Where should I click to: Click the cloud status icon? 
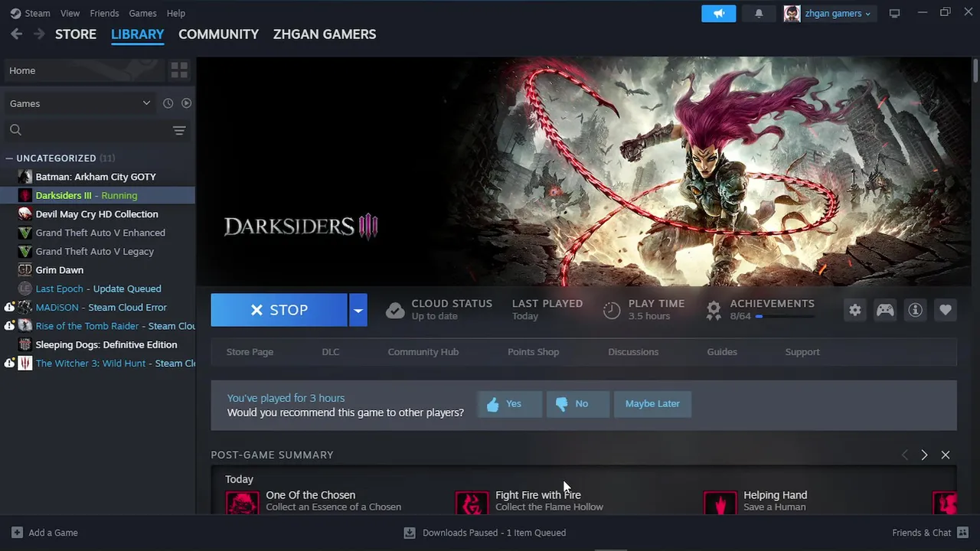pyautogui.click(x=395, y=310)
